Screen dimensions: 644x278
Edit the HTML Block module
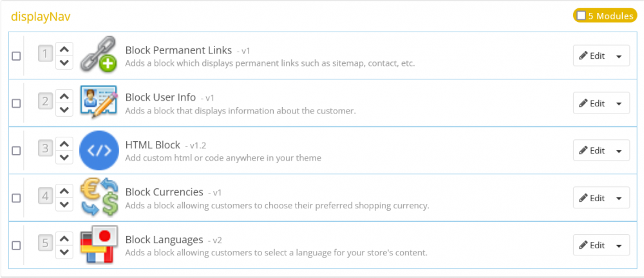592,151
